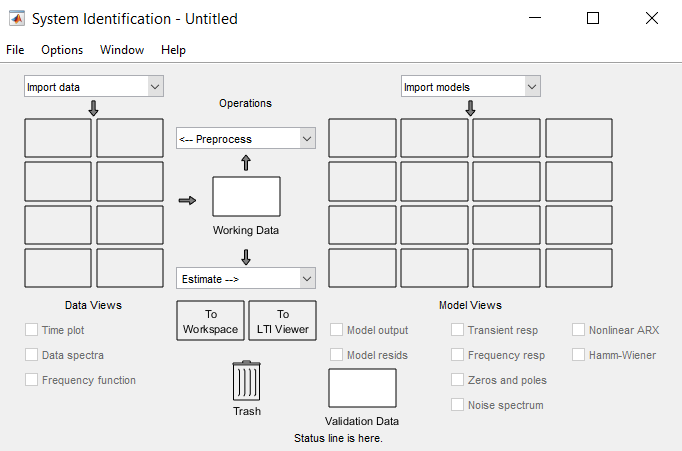Enable the Transient resp checkbox
Screen dimensions: 682x451
(x=457, y=330)
